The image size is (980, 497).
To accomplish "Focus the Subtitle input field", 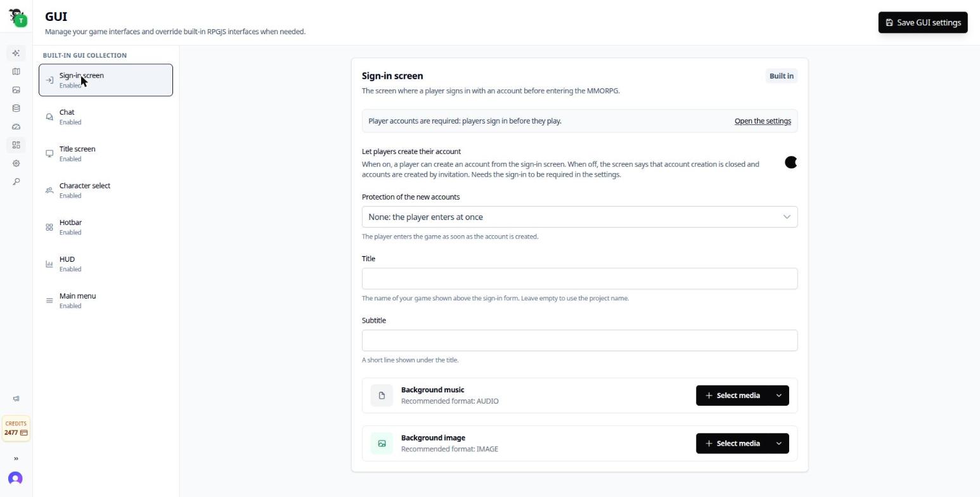I will click(x=579, y=340).
